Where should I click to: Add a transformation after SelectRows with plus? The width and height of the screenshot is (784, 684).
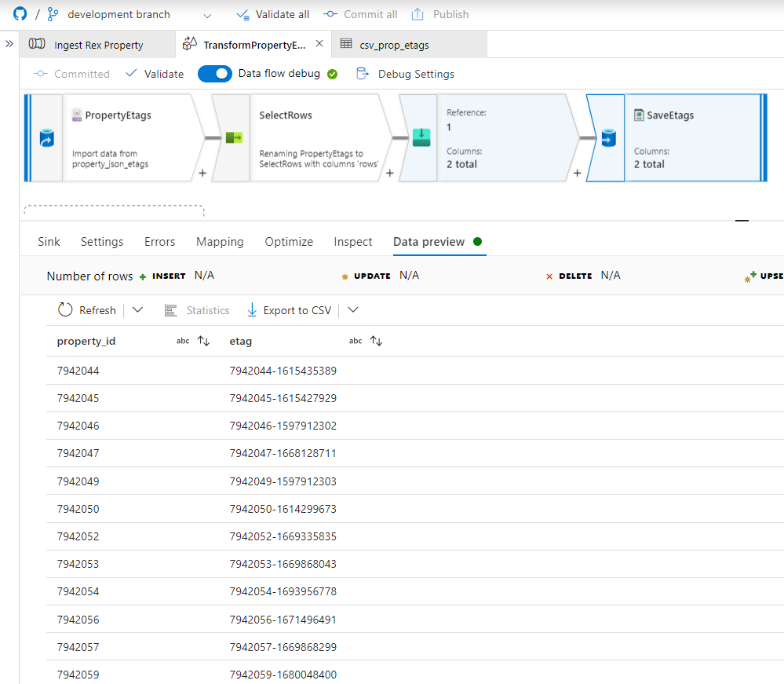click(390, 174)
